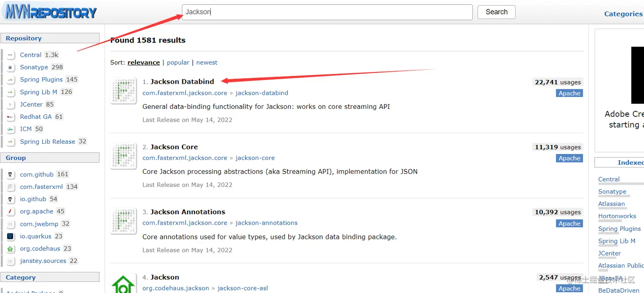The image size is (644, 293).
Task: Click Apache license tag for Jackson Databind
Action: tap(569, 94)
